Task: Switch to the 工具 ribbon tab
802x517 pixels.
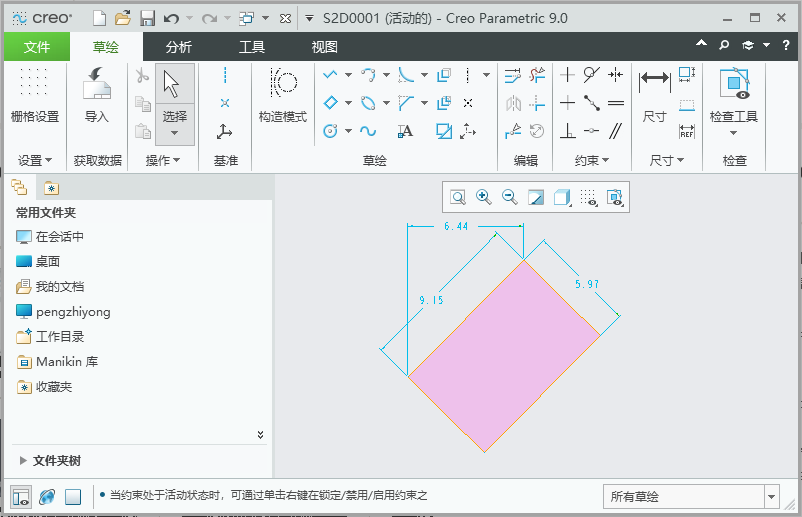Action: [x=252, y=47]
